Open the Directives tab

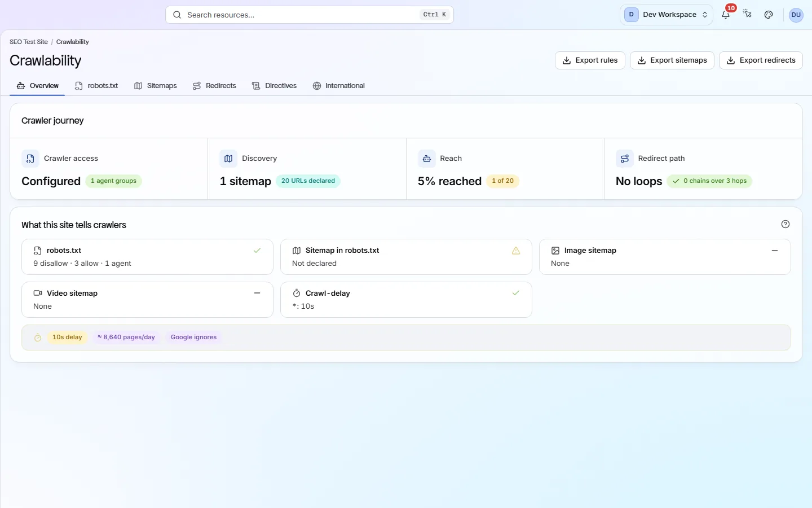tap(275, 86)
